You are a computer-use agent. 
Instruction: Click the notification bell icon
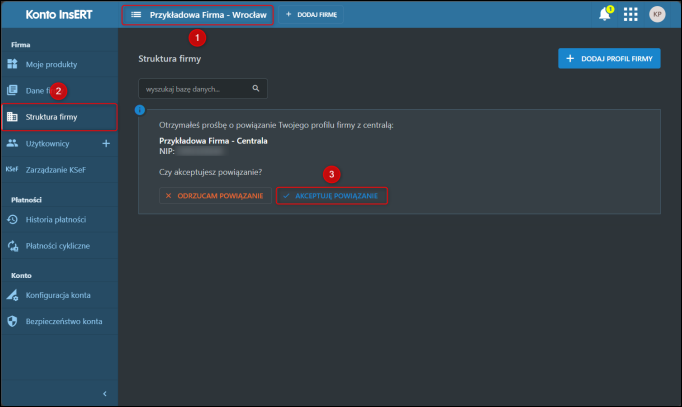[604, 14]
